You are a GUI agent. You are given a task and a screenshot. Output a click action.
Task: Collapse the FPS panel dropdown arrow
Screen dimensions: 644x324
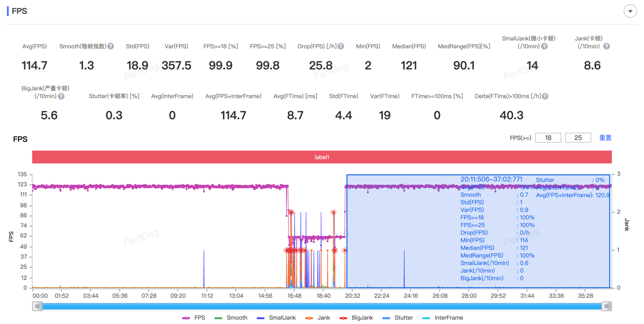click(x=630, y=11)
